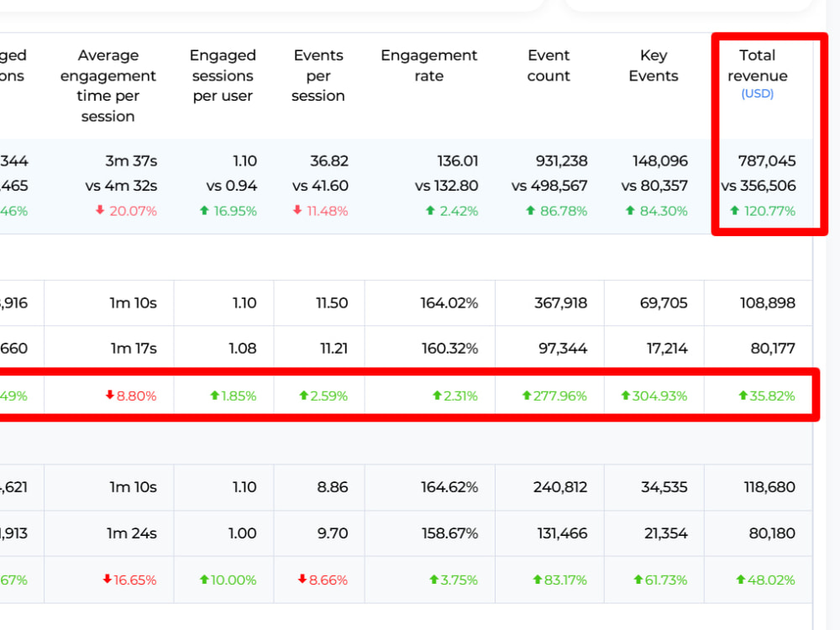
Task: Click total revenue value 787,045
Action: tap(767, 160)
